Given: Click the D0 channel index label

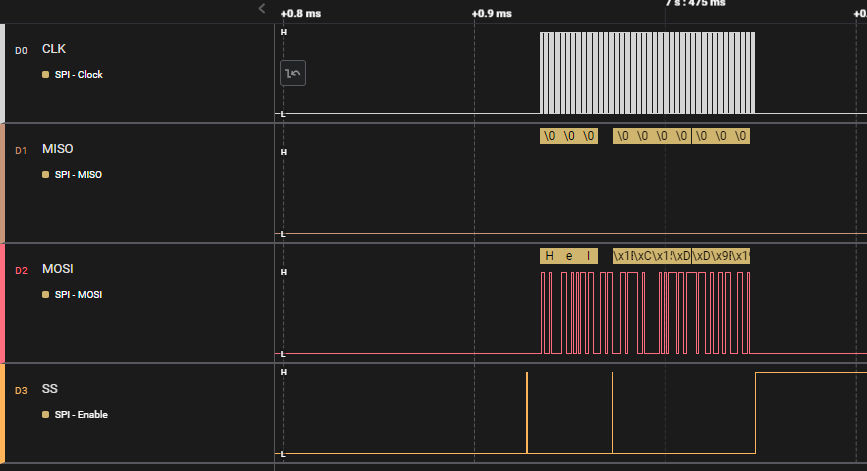Looking at the screenshot, I should coord(21,50).
